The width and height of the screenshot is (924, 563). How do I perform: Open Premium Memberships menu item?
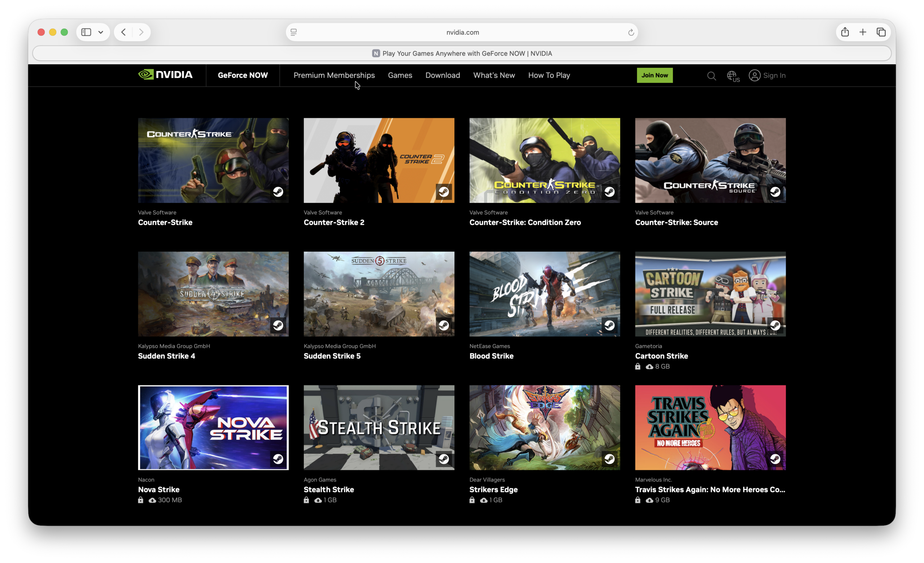[334, 75]
